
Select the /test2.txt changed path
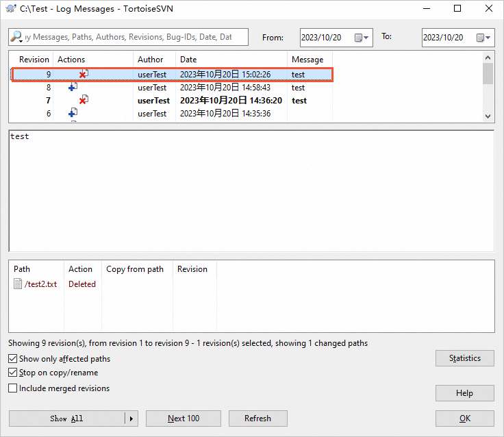click(40, 284)
